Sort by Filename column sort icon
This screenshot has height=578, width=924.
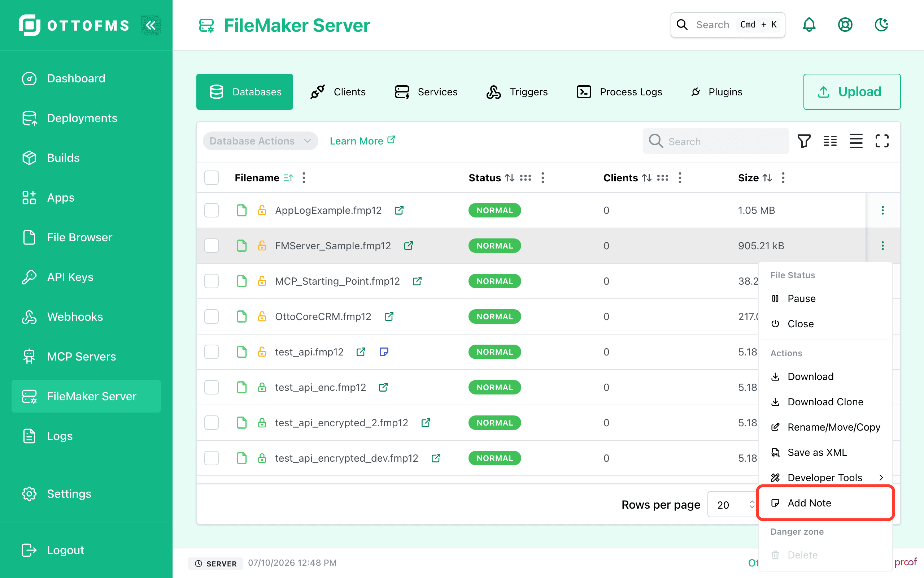(x=288, y=178)
